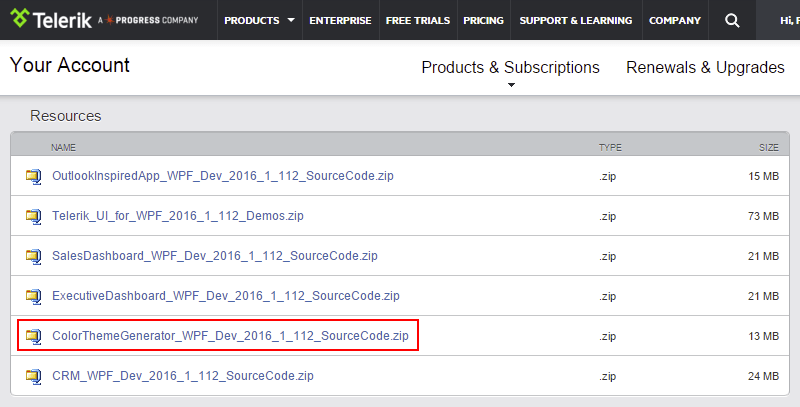Click the zip icon beside Telerik UI Demos file
This screenshot has height=407, width=800.
(x=34, y=216)
